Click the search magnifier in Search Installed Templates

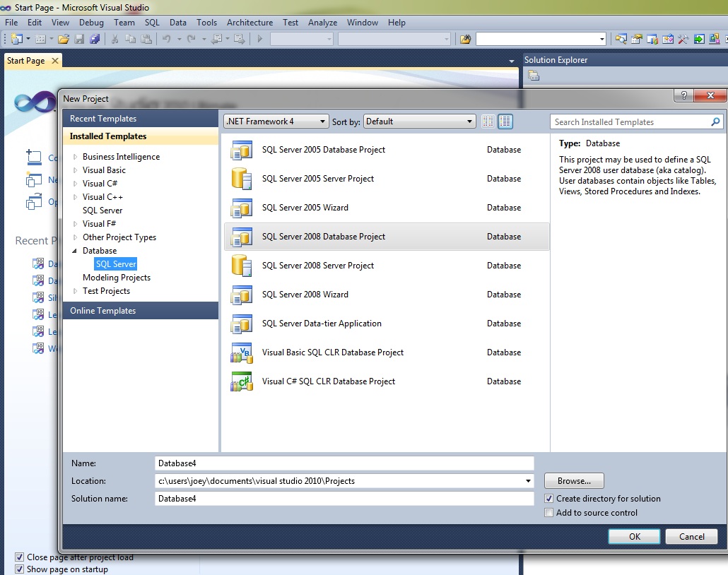pos(715,121)
